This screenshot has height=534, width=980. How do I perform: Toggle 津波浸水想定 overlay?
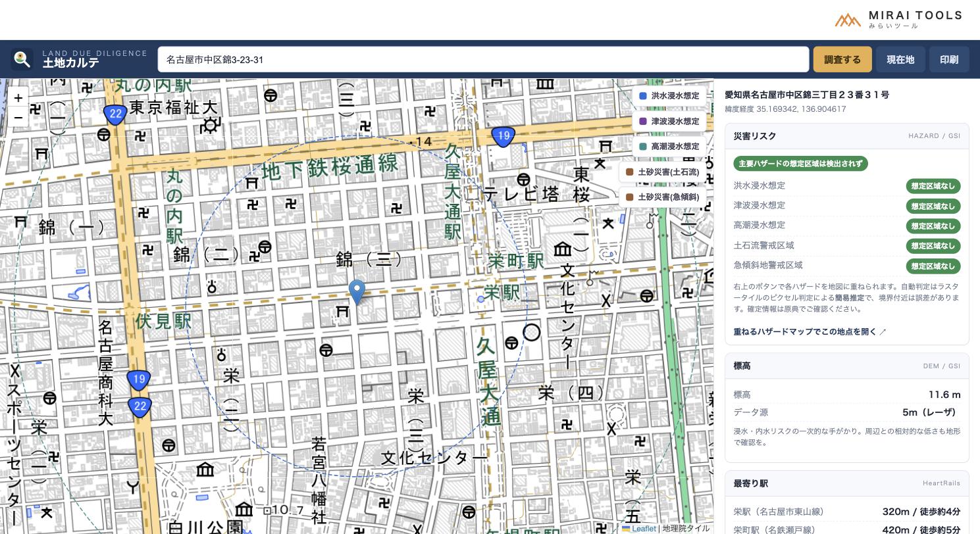tap(669, 121)
